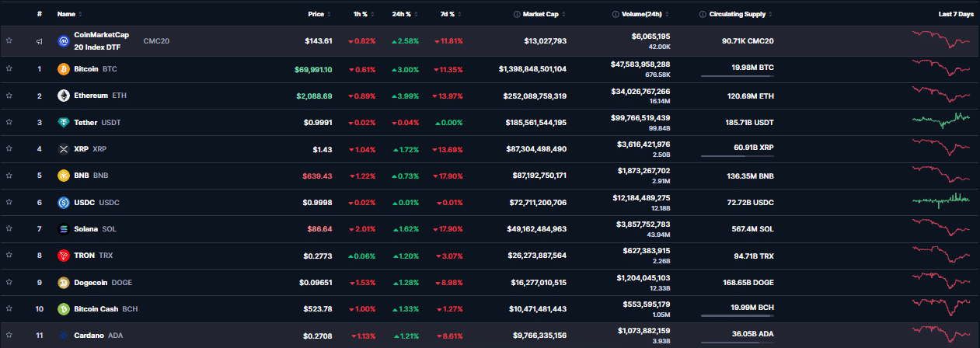Click the Ethereum coin logo icon
980x348 pixels.
(x=64, y=96)
